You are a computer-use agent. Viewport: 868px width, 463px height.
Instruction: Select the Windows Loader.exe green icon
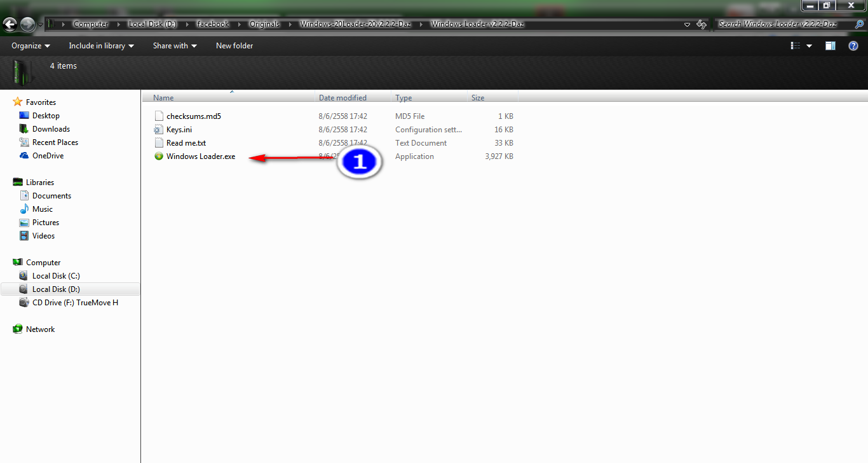[x=159, y=156]
